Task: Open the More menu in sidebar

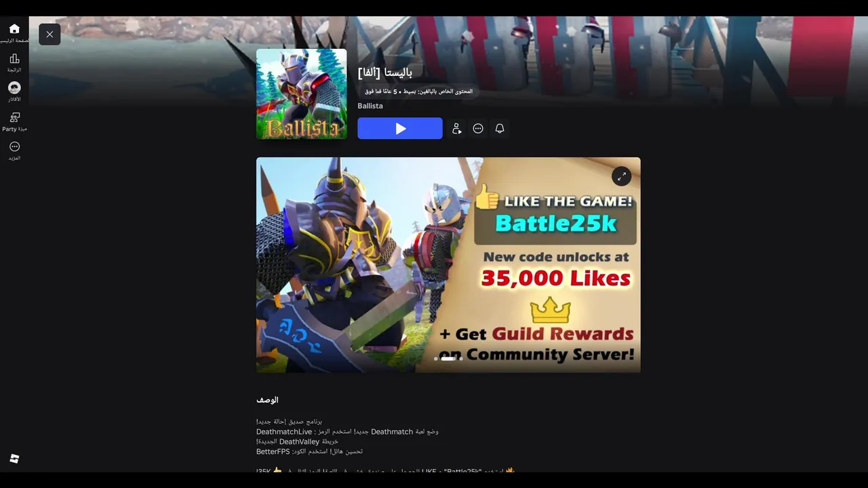Action: pyautogui.click(x=14, y=150)
